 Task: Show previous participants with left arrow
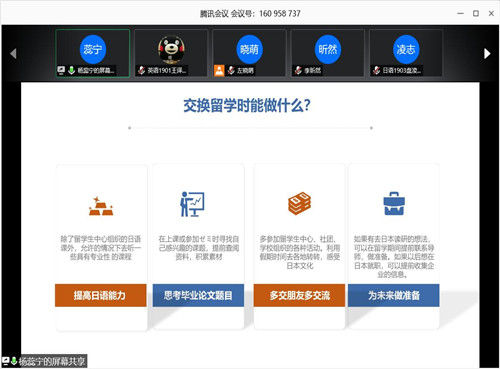(x=13, y=53)
